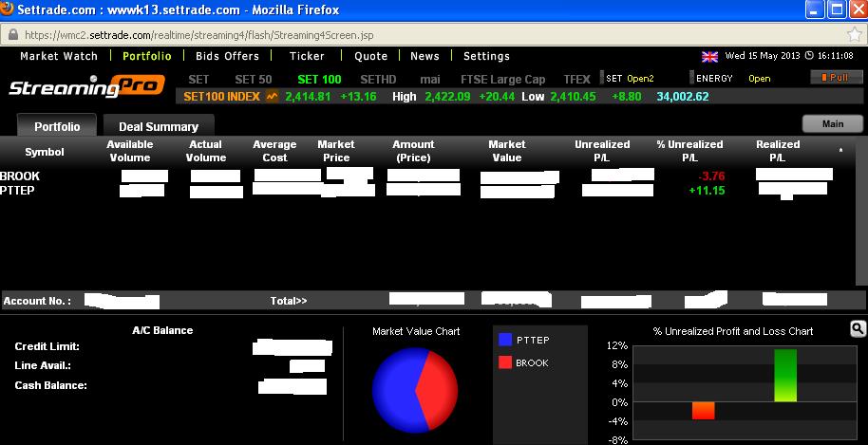Screen dimensions: 868x445
Task: Click the Average Cost column header
Action: click(274, 151)
